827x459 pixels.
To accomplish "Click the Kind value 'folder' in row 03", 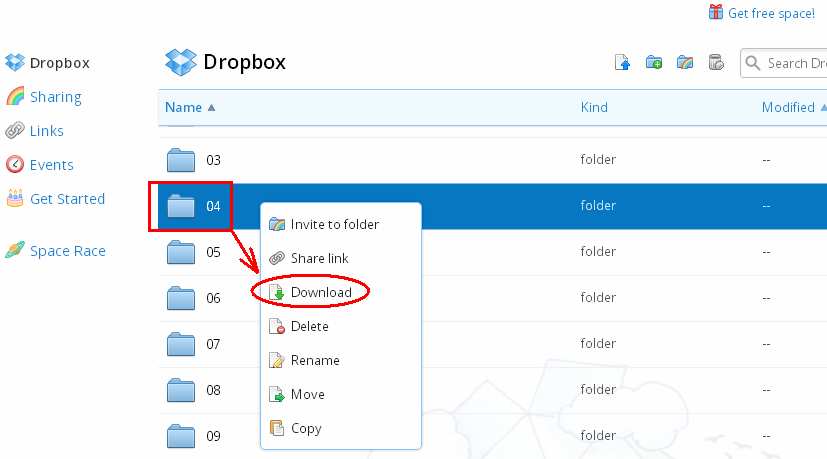I will click(598, 159).
